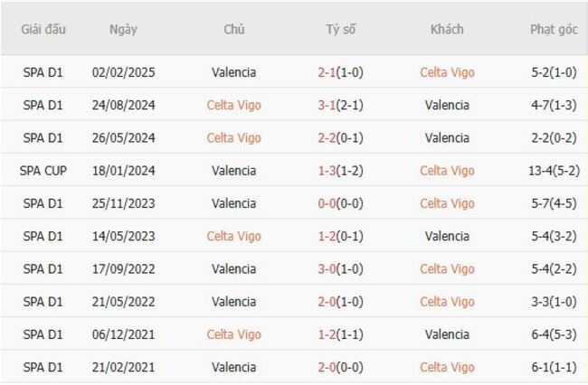Screen dimensions: 588x385
Task: Click Celta Vigo home team on 24/08/2024
Action: point(233,105)
